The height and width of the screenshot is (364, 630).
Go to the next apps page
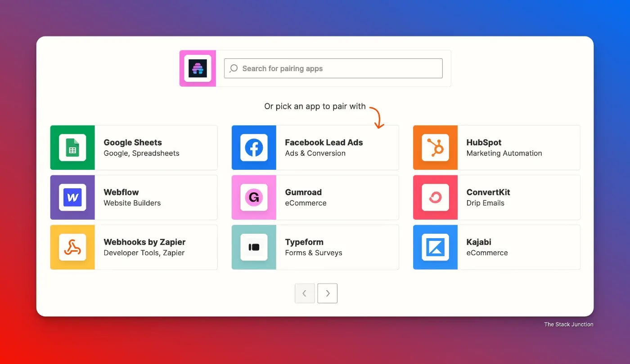(327, 293)
